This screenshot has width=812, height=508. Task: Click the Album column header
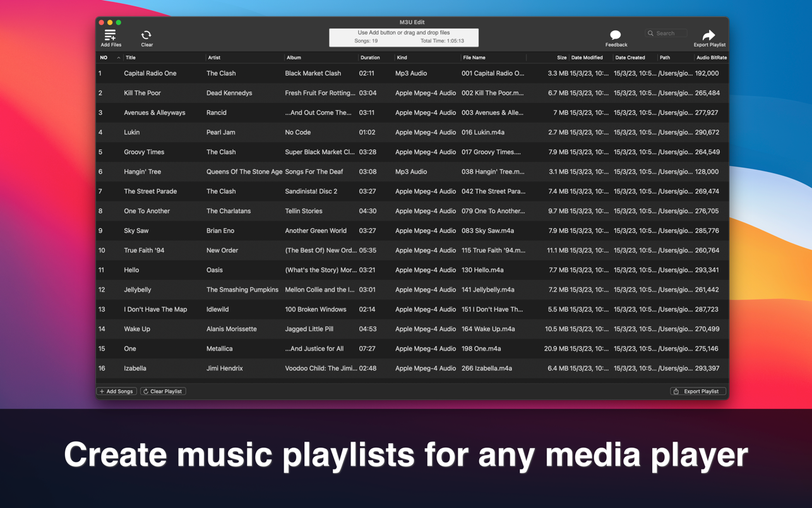click(x=294, y=57)
